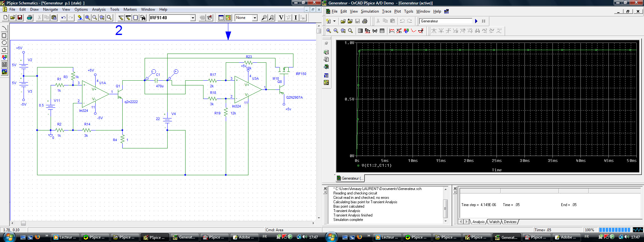Click the Generateur simulation profile field
The image size is (644, 242).
446,21
